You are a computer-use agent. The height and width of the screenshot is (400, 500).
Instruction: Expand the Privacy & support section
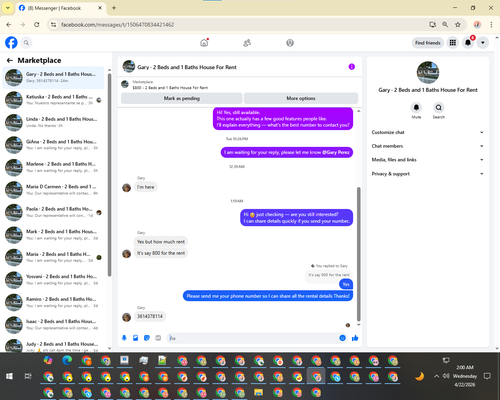[x=428, y=174]
